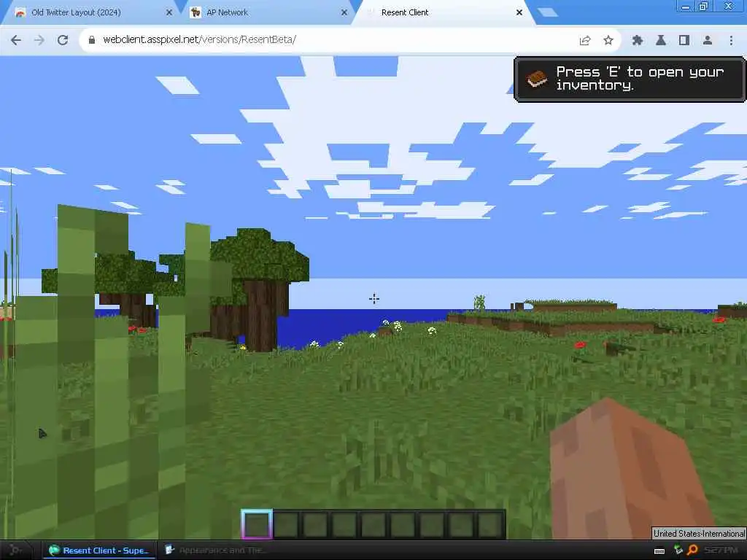The width and height of the screenshot is (747, 560).
Task: Close the browser window
Action: (729, 6)
